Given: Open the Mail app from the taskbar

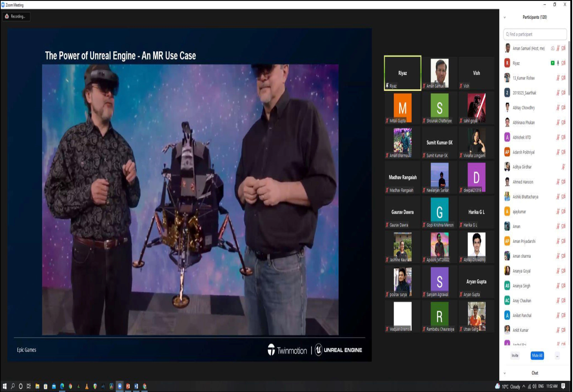Looking at the screenshot, I should 54,386.
